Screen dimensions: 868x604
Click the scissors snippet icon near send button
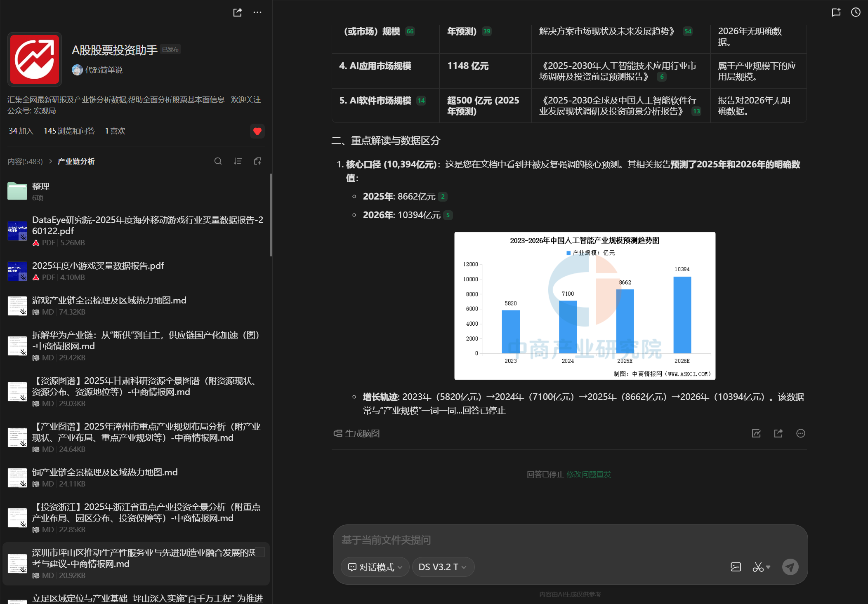pyautogui.click(x=758, y=567)
